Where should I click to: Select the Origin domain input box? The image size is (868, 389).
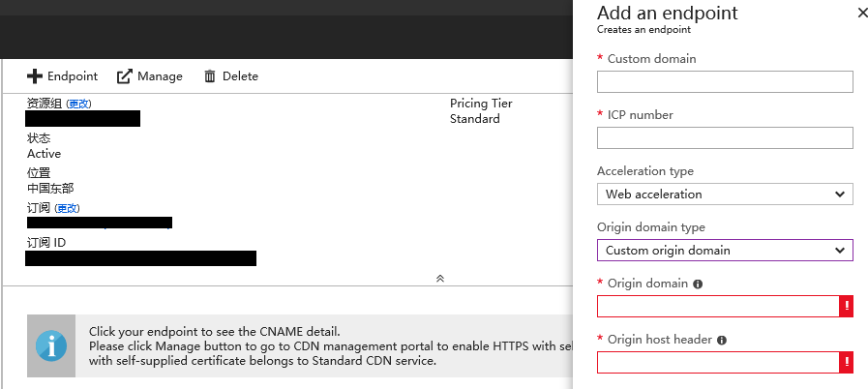pos(717,307)
